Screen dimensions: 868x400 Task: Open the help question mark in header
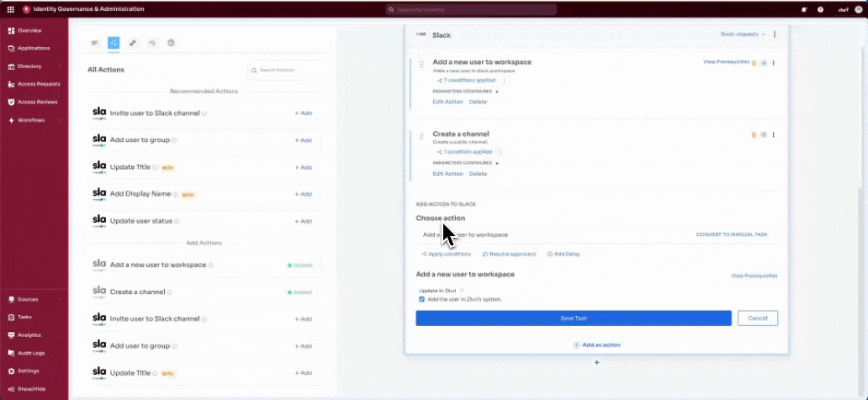pyautogui.click(x=820, y=9)
